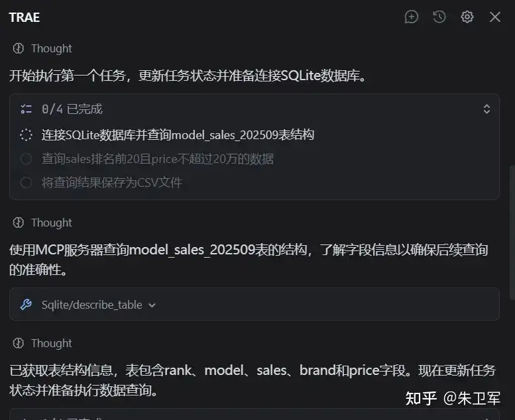The width and height of the screenshot is (515, 420).
Task: Click the first Thought brain icon
Action: [19, 48]
